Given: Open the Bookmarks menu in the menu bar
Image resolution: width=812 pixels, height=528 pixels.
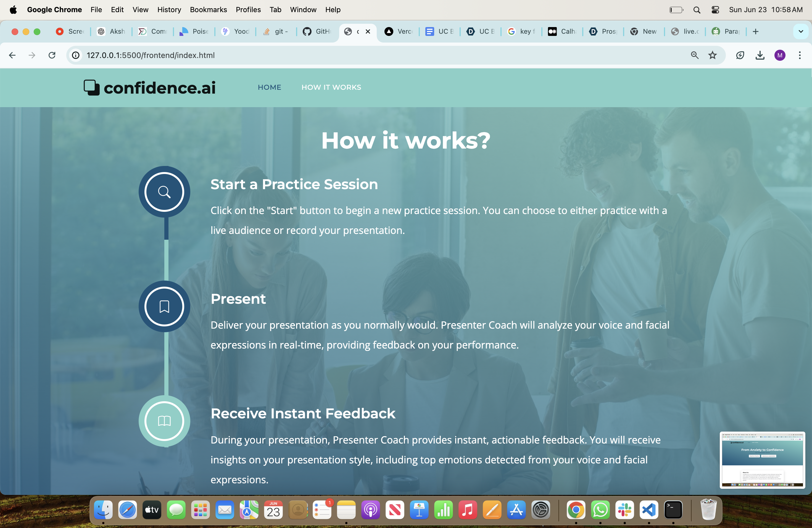Looking at the screenshot, I should click(208, 10).
